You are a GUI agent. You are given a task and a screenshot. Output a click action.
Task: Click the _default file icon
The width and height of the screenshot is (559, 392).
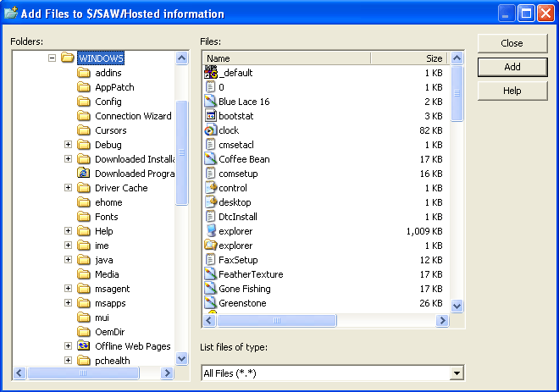tap(211, 73)
